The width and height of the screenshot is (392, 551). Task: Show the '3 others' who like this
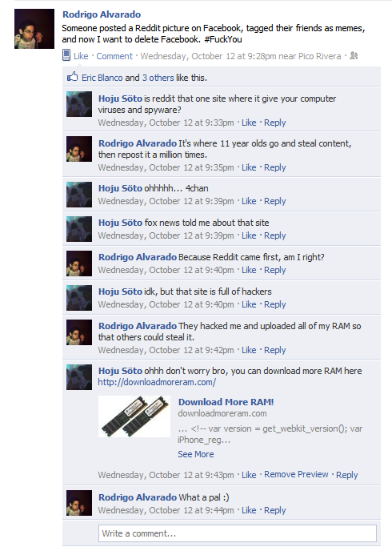158,78
